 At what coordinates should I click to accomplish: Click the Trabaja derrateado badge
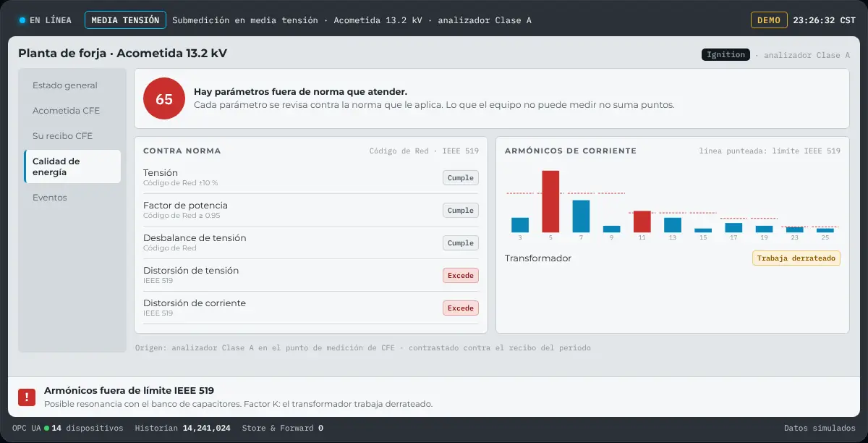pyautogui.click(x=796, y=258)
